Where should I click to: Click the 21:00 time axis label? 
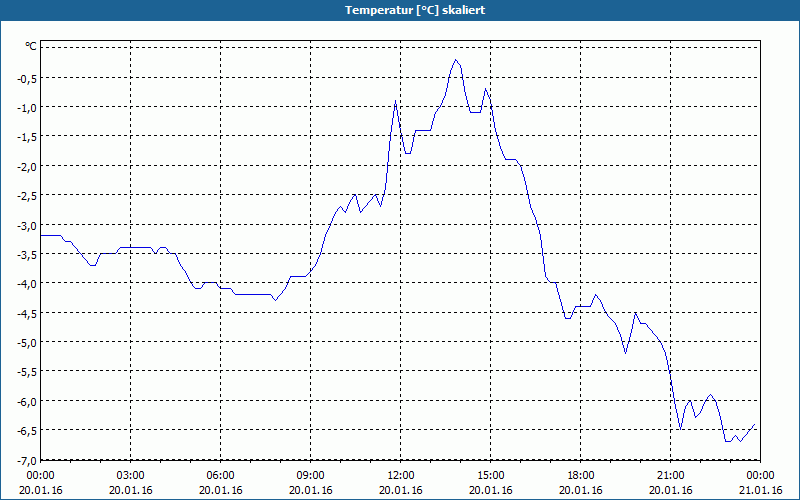[670, 476]
